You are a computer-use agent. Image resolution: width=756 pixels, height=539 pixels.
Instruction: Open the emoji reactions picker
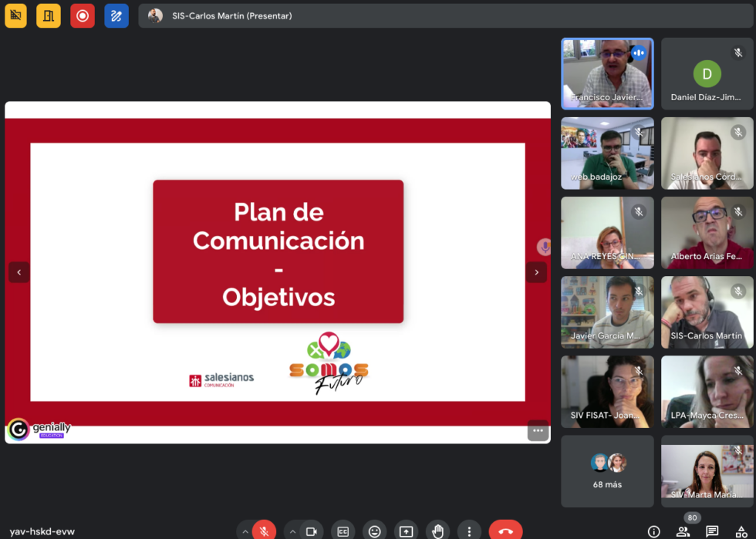[x=375, y=531]
